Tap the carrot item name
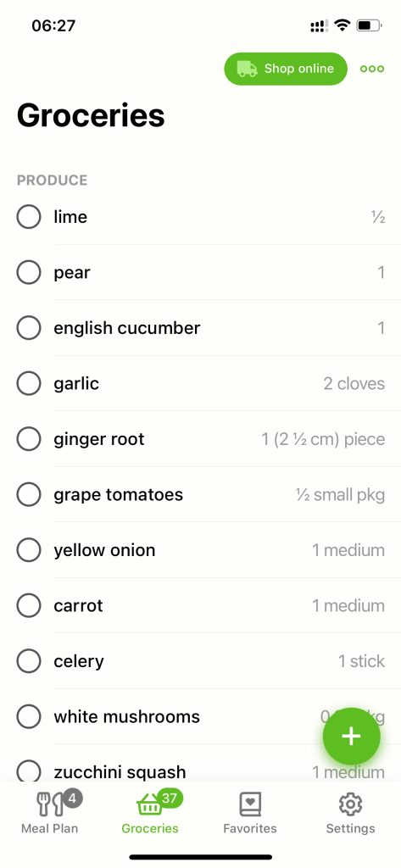Screen dimensions: 401x868 coord(78,605)
